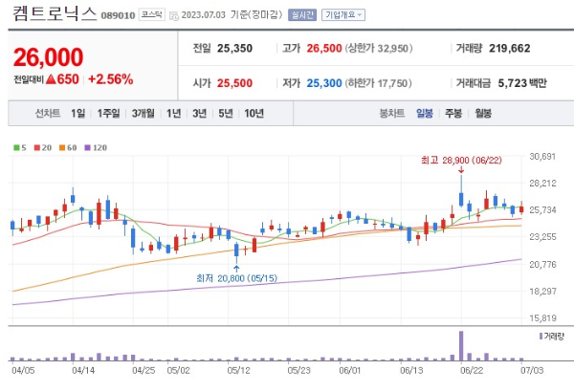Viewport: 574px width, 392px height.
Task: Select 월봉 monthly candle chart
Action: pos(483,114)
